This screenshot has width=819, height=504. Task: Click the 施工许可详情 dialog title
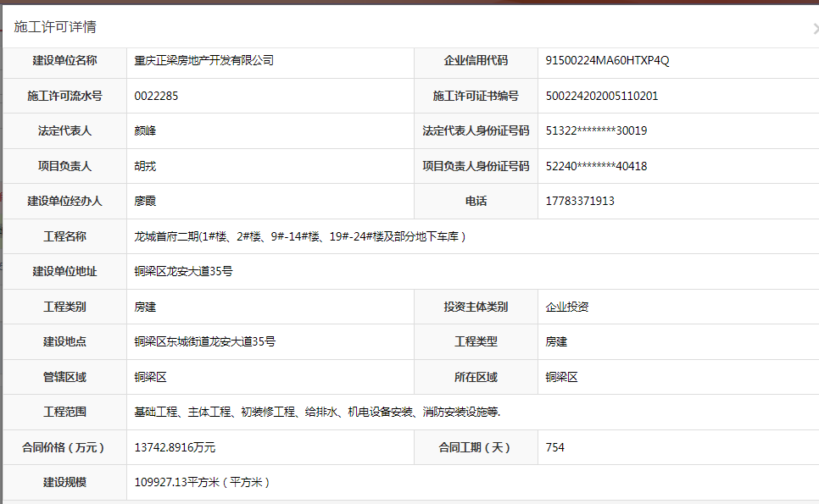pos(55,27)
